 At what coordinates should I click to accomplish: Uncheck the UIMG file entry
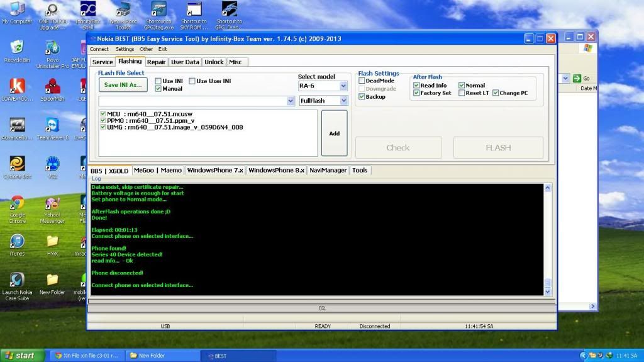coord(103,127)
